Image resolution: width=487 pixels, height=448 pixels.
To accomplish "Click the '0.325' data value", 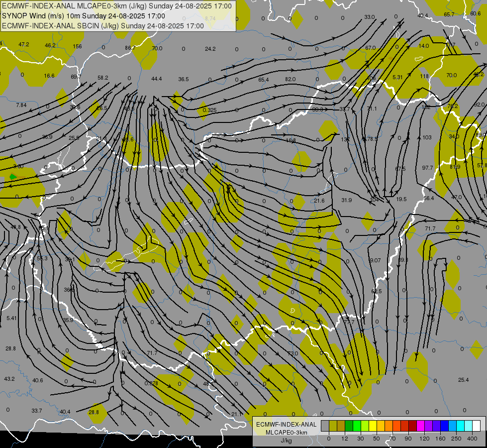I will [209, 110].
